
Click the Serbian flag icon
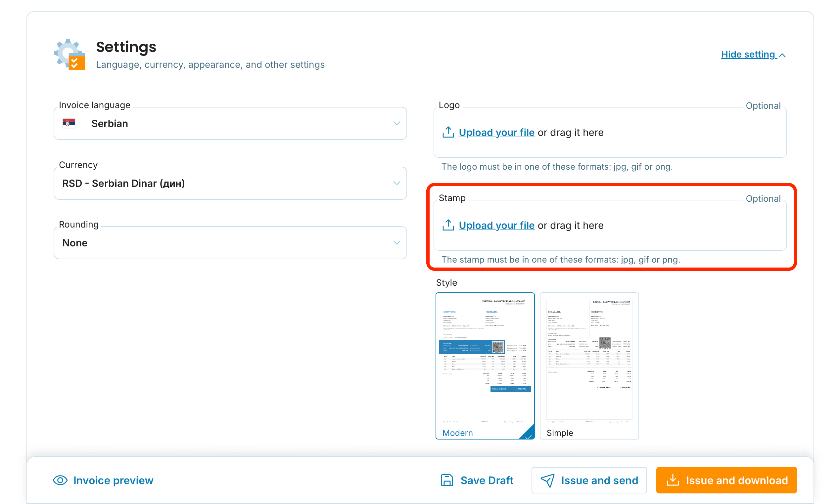[69, 123]
